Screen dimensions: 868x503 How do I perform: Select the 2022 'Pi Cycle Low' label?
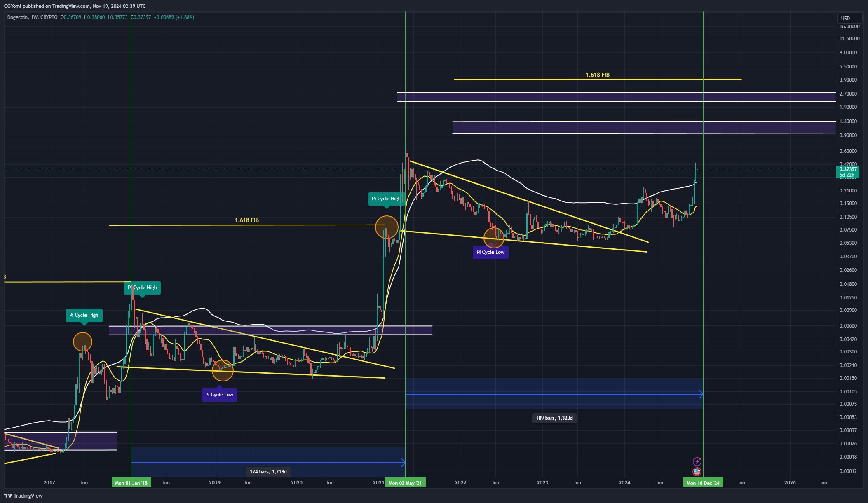point(490,252)
